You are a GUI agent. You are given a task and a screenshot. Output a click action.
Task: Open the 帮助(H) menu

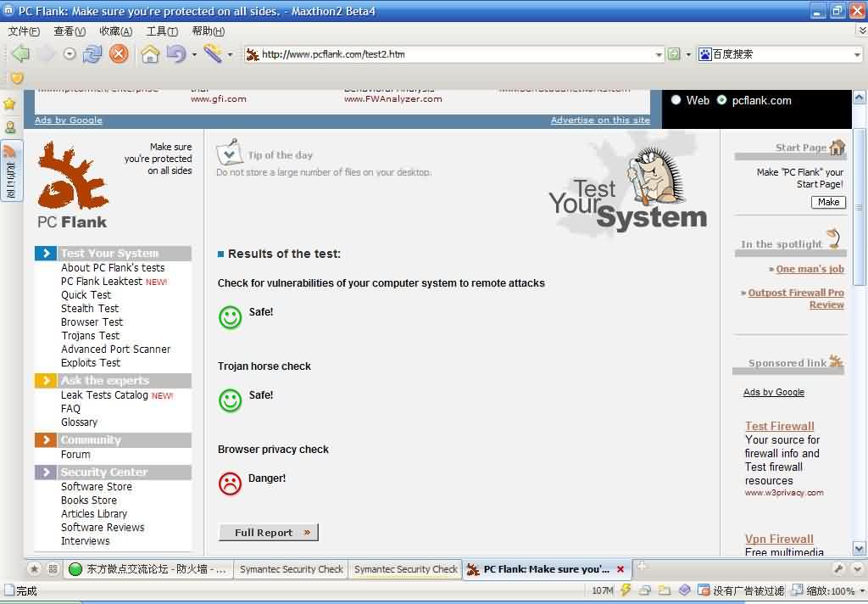(209, 31)
